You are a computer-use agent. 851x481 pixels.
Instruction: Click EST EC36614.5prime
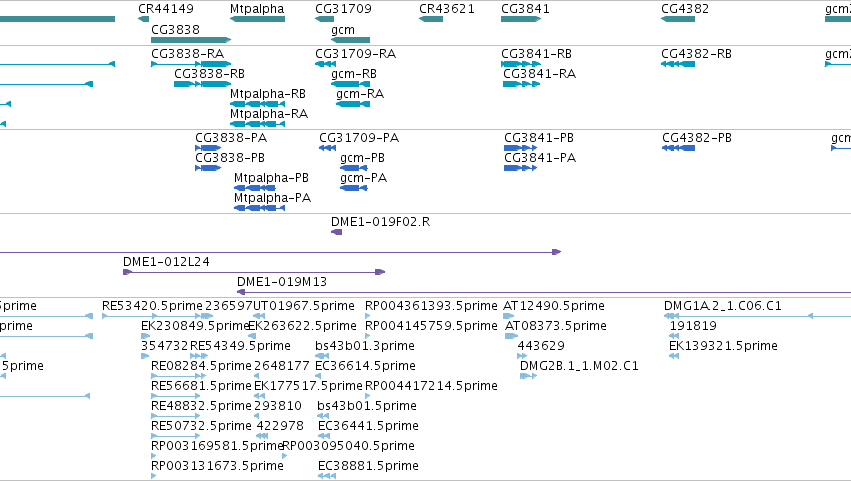click(365, 366)
